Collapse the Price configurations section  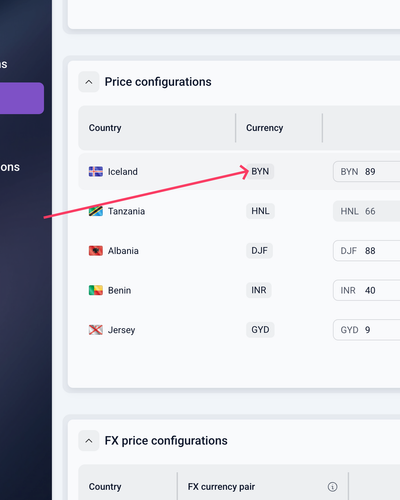click(89, 82)
